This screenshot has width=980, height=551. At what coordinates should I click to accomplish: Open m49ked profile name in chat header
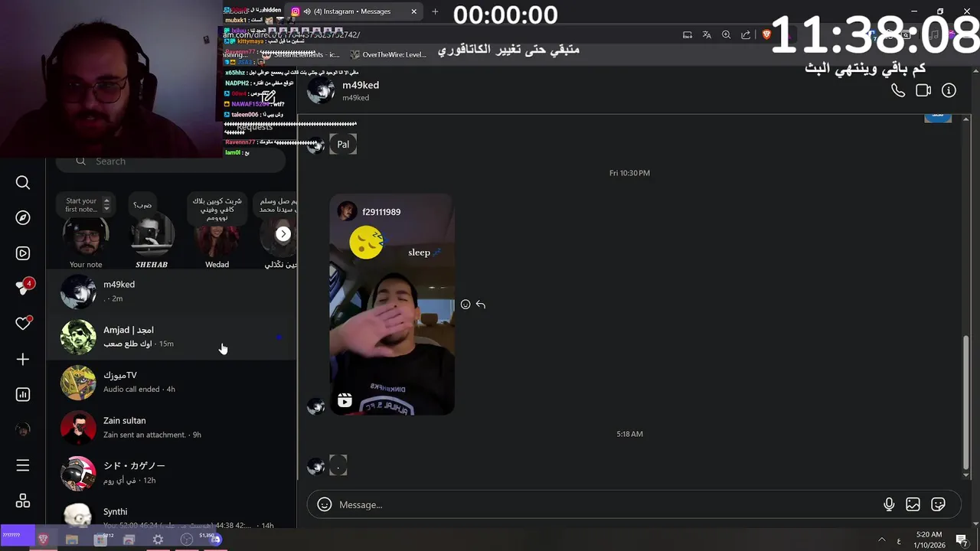[361, 85]
